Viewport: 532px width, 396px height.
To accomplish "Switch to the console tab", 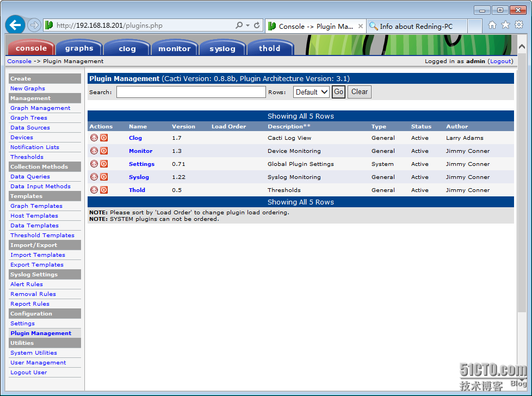I will (x=31, y=48).
